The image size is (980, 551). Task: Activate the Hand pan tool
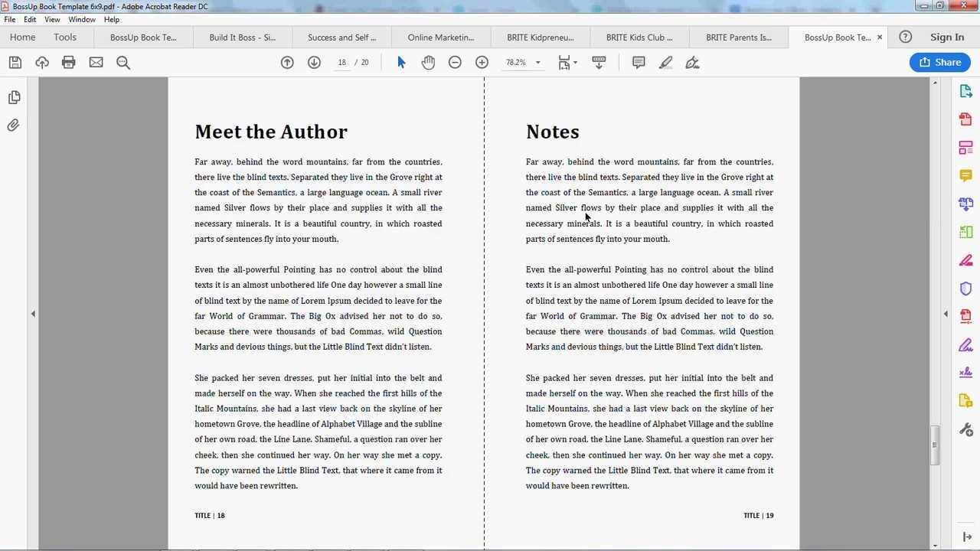[x=428, y=63]
